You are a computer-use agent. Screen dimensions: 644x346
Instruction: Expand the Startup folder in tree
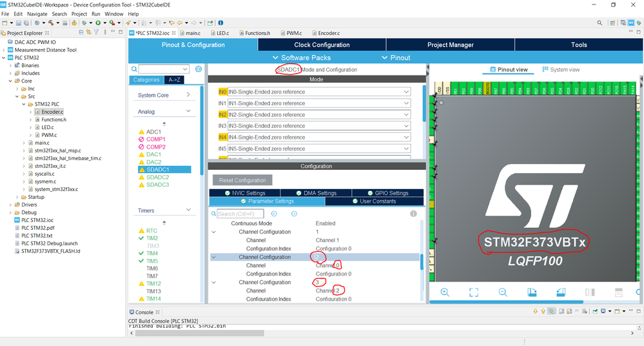[17, 197]
